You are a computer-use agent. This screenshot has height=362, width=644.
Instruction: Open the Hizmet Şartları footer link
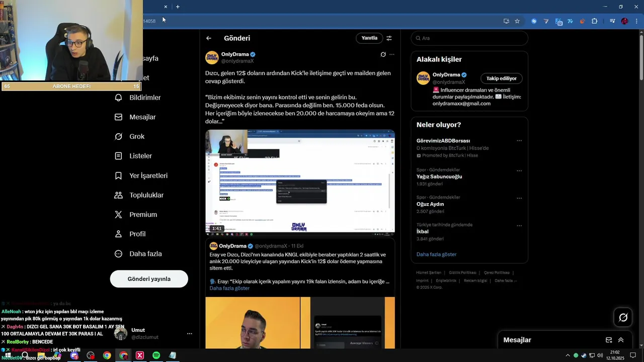pos(429,273)
